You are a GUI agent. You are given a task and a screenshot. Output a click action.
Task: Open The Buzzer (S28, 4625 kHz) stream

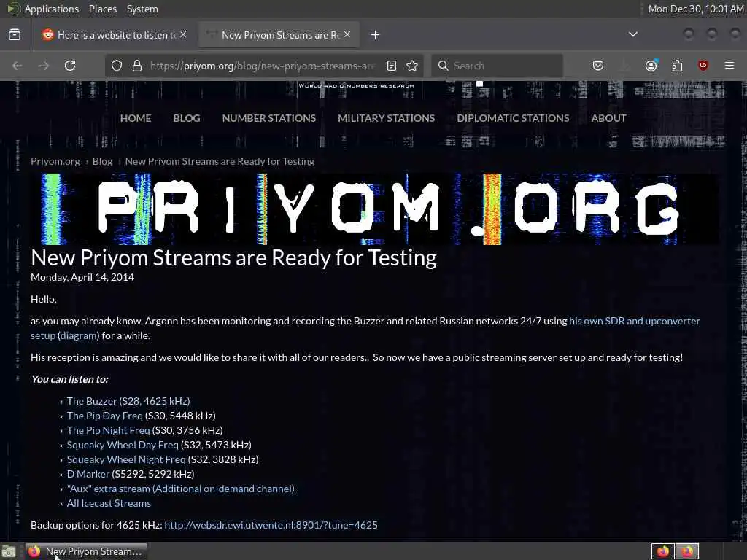click(128, 402)
